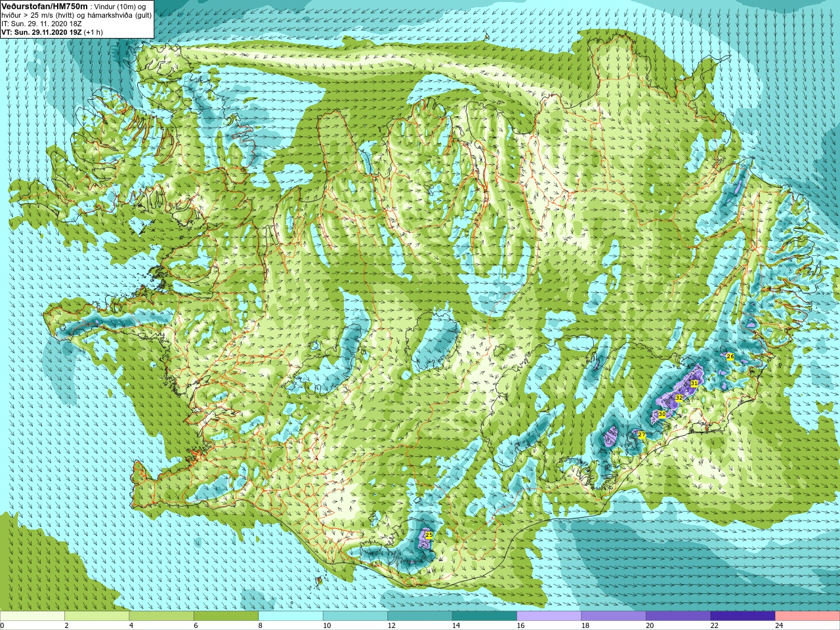This screenshot has height=630, width=840.
Task: Pick the dark teal 14–16 legend swatch
Action: click(x=485, y=616)
